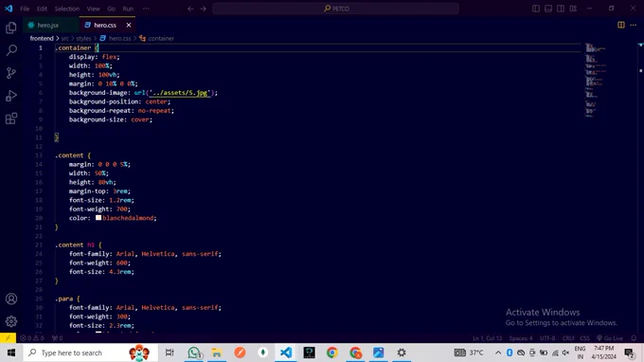Open the Go menu
Viewport: 644px width, 362px height.
(112, 9)
